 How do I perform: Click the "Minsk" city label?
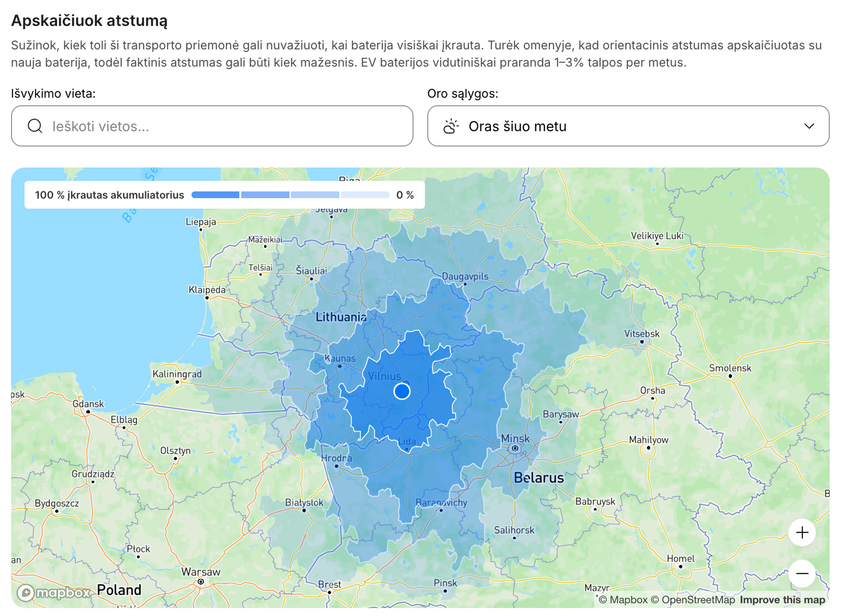click(x=515, y=438)
